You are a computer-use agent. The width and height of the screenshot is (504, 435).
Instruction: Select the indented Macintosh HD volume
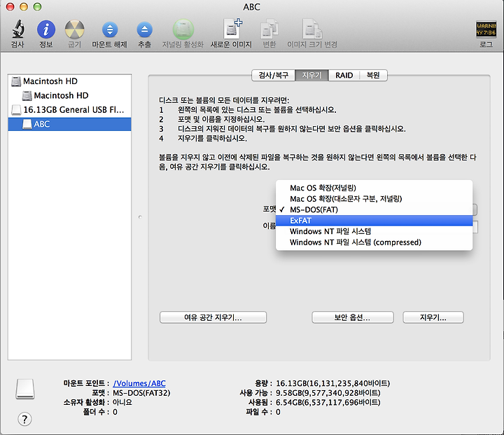69,95
